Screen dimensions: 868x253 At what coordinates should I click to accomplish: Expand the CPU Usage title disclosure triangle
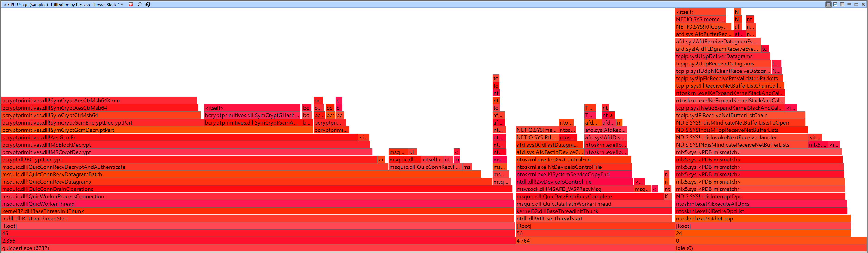click(5, 4)
